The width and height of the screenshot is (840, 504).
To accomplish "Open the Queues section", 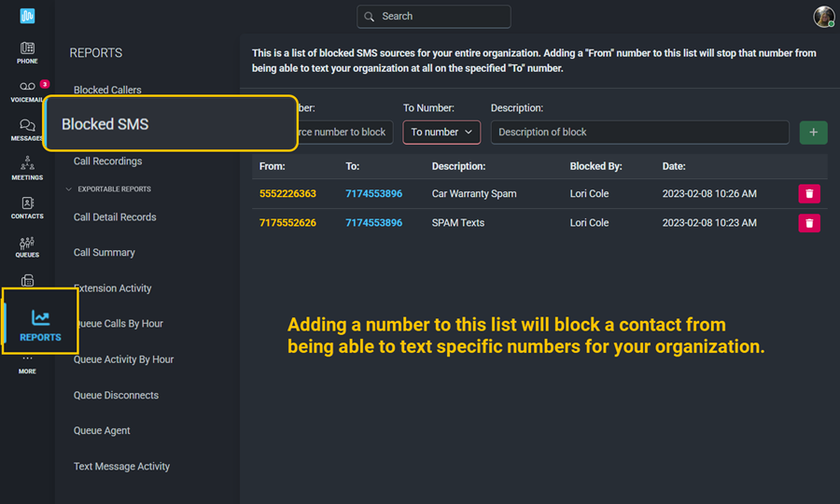I will click(x=27, y=246).
